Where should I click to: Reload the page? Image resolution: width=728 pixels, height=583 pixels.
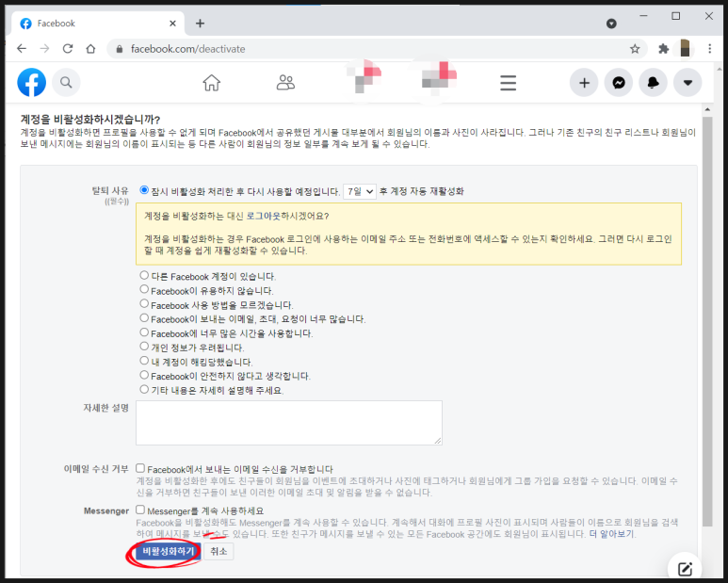(x=68, y=49)
